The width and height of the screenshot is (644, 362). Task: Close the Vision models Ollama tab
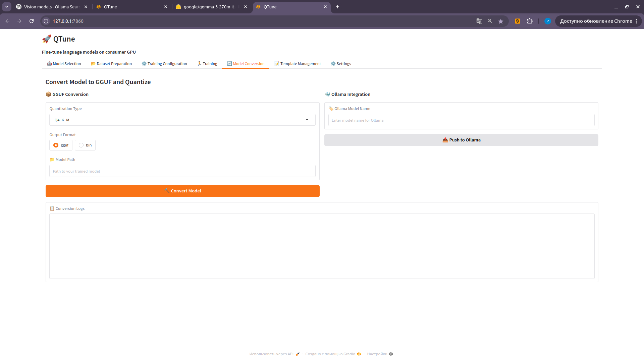[x=86, y=7]
